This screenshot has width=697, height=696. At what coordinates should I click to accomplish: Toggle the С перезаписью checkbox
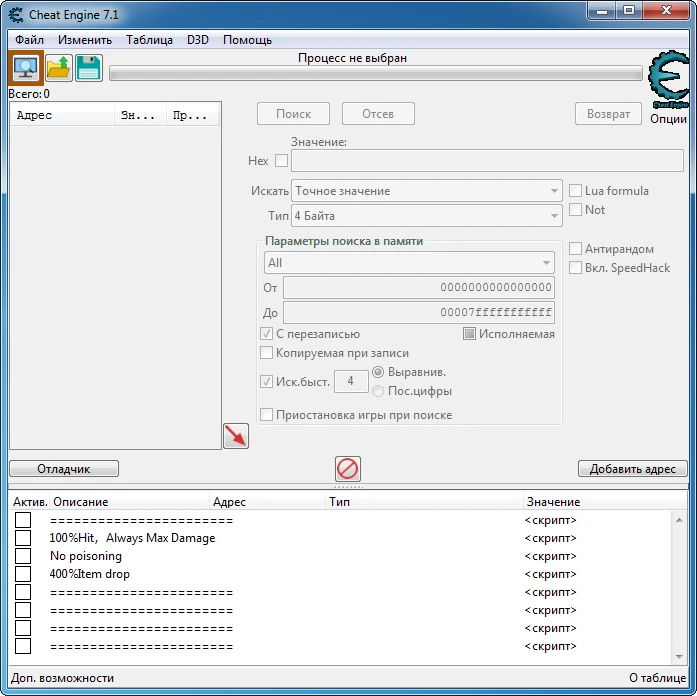pos(266,334)
